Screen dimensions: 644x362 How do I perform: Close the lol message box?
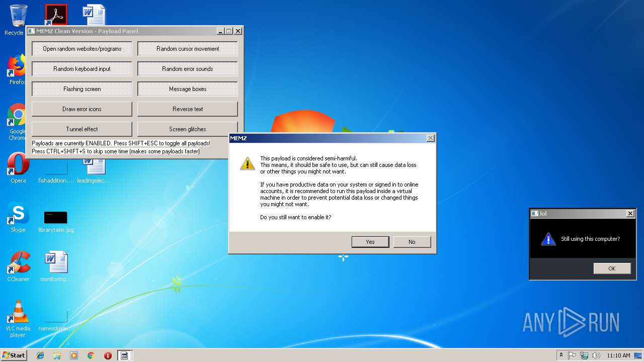point(630,214)
